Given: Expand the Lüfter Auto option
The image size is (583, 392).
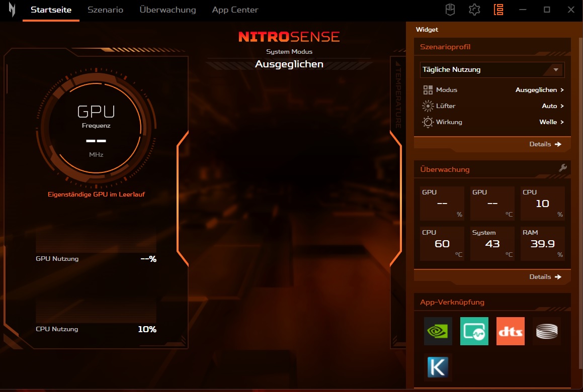Looking at the screenshot, I should 552,106.
